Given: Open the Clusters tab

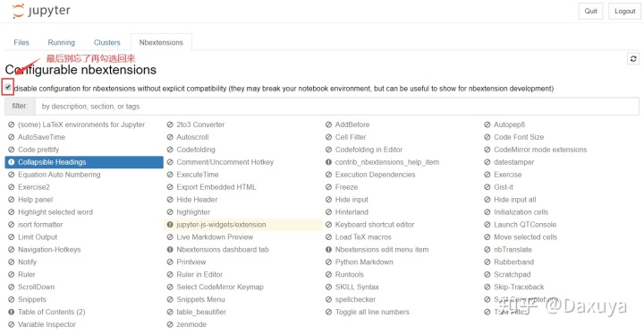Looking at the screenshot, I should click(x=106, y=42).
